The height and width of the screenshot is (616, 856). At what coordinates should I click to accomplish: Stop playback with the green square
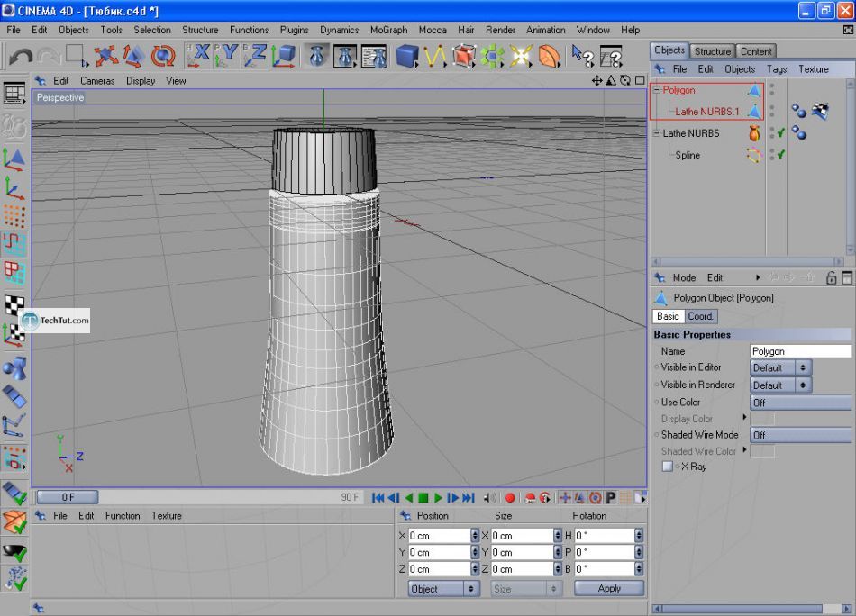pyautogui.click(x=423, y=498)
